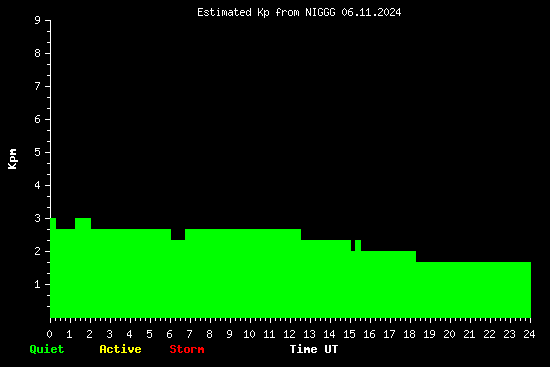Screen dimensions: 550x367
Task: Click the date 06.11.2024 in the title
Action: click(x=371, y=13)
